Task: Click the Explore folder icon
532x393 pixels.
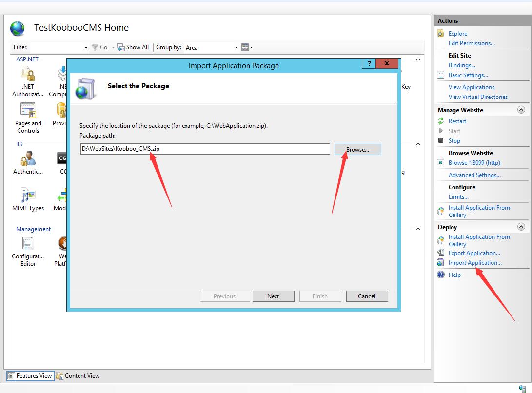Action: 440,33
